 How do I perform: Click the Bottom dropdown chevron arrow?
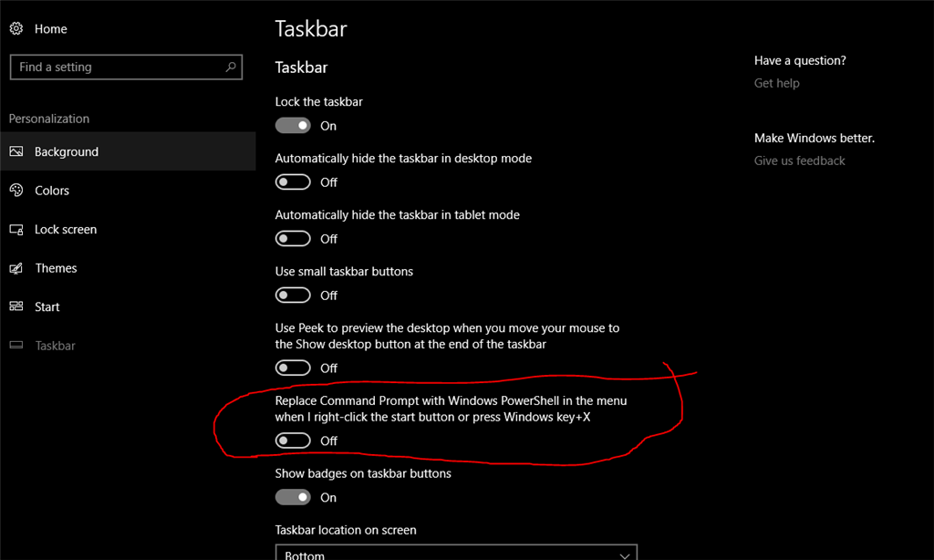click(624, 555)
